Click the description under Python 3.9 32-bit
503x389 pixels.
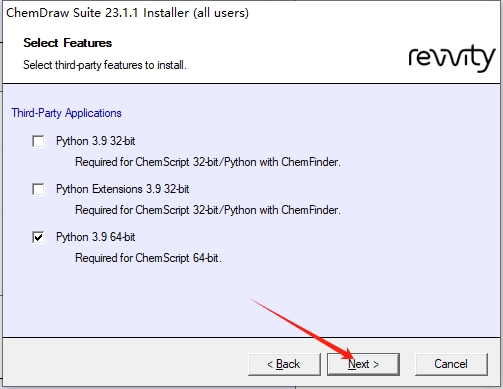click(x=208, y=162)
